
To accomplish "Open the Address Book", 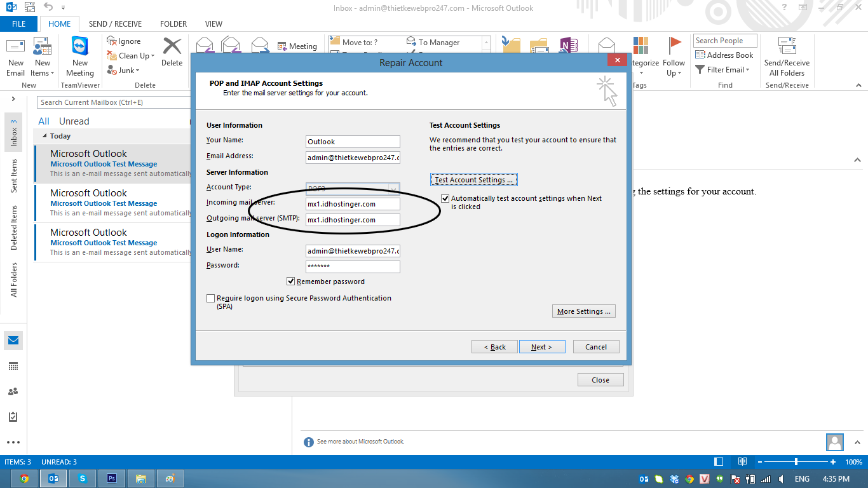I will 724,55.
